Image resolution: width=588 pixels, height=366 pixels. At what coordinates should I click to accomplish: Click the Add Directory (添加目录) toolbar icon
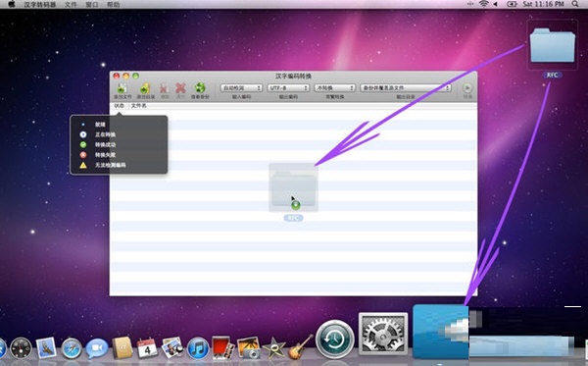[145, 88]
